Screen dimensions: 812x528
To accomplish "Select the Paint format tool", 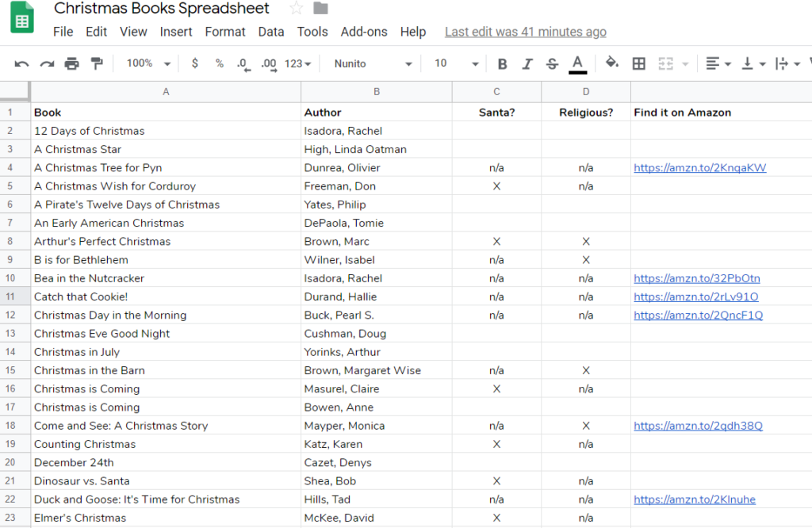I will coord(97,63).
